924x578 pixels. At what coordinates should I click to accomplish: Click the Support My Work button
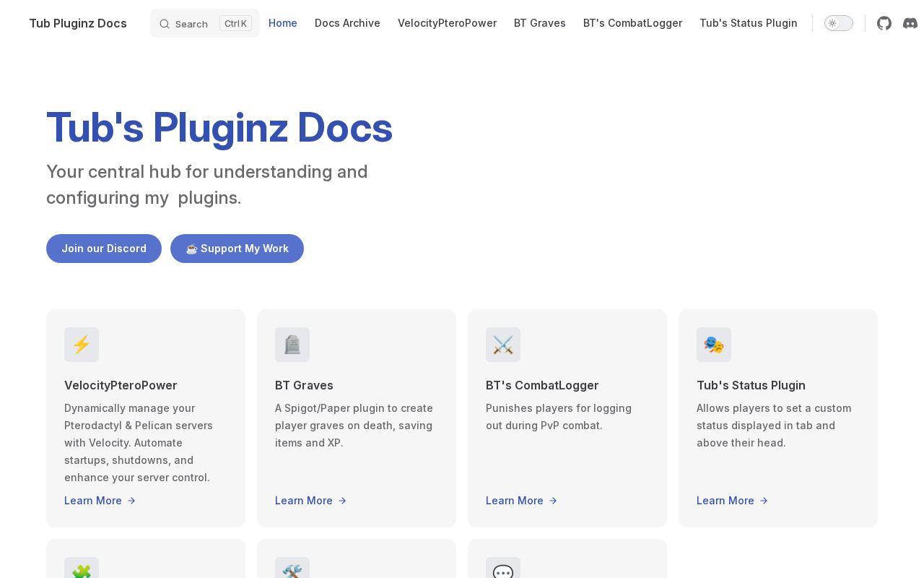point(237,249)
